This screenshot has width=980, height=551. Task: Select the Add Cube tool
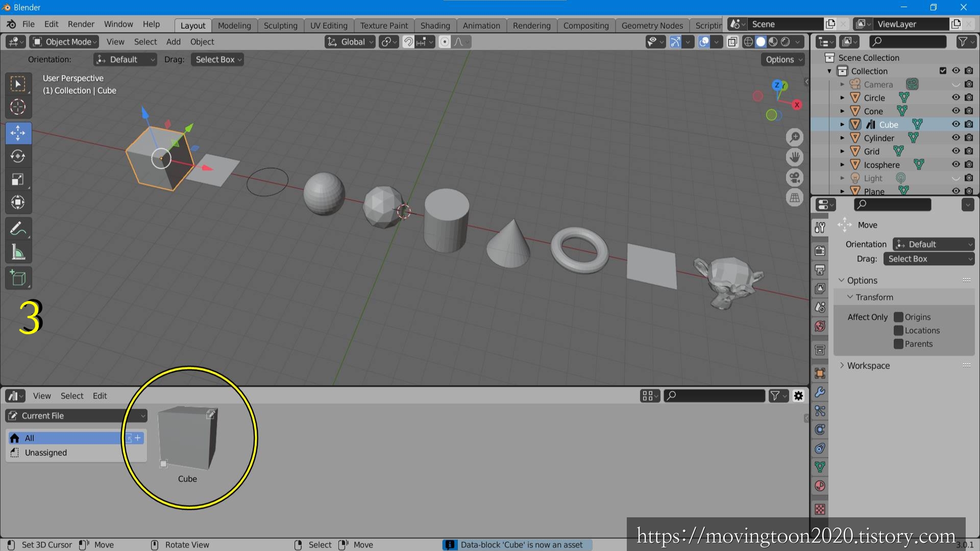click(x=18, y=278)
